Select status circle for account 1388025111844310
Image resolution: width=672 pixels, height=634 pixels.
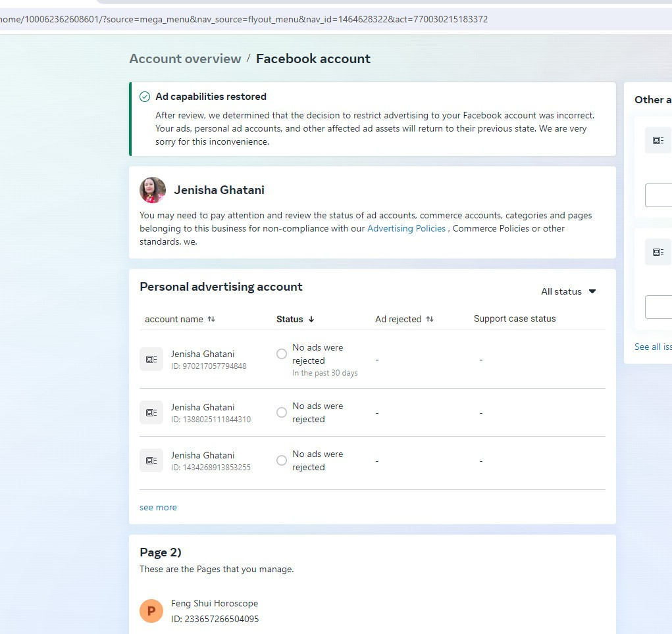(282, 412)
